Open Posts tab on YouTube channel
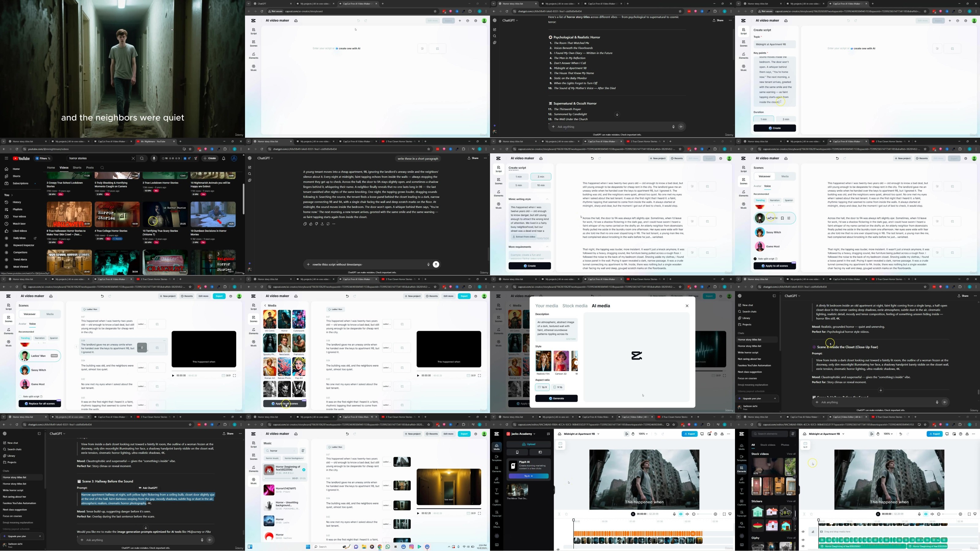The width and height of the screenshot is (980, 551). coord(90,168)
